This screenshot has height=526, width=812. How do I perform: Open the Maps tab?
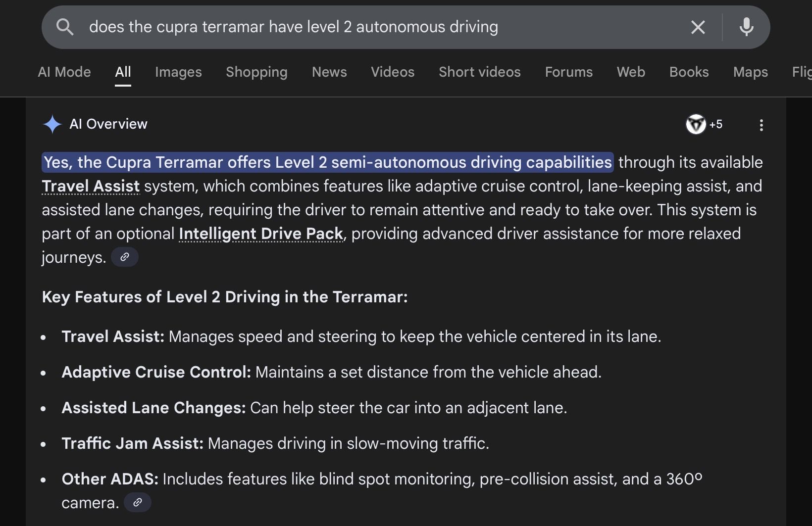click(x=750, y=72)
